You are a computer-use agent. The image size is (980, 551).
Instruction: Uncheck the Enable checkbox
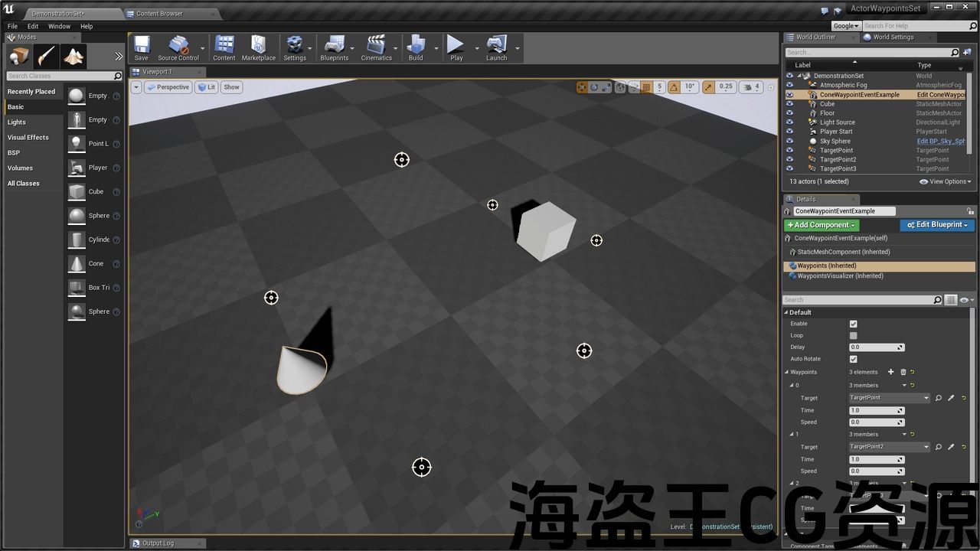click(x=854, y=324)
